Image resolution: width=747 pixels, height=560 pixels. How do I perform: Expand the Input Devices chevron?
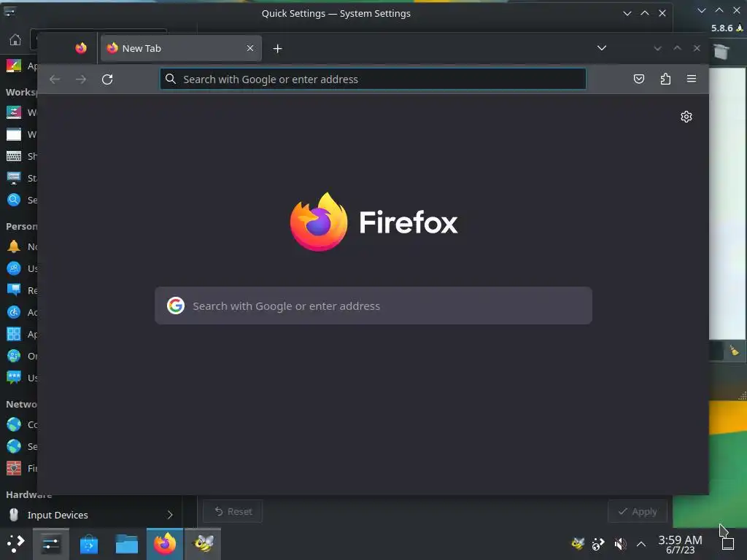point(170,515)
